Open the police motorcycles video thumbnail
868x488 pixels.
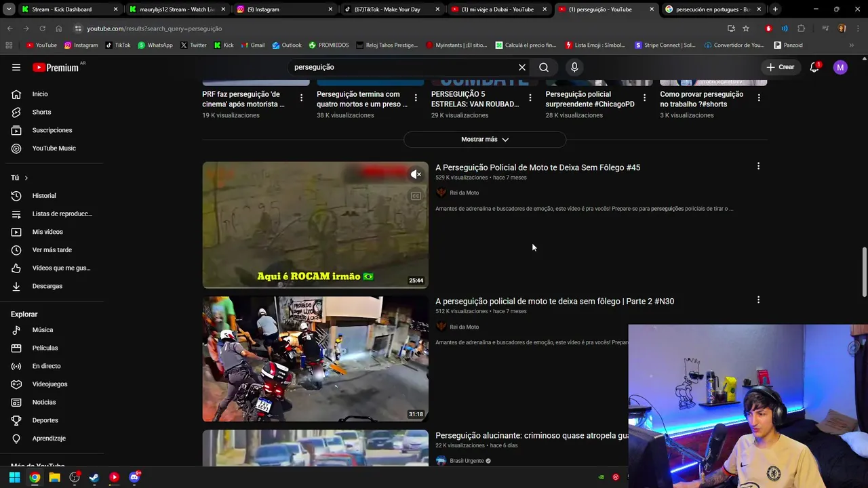(315, 359)
